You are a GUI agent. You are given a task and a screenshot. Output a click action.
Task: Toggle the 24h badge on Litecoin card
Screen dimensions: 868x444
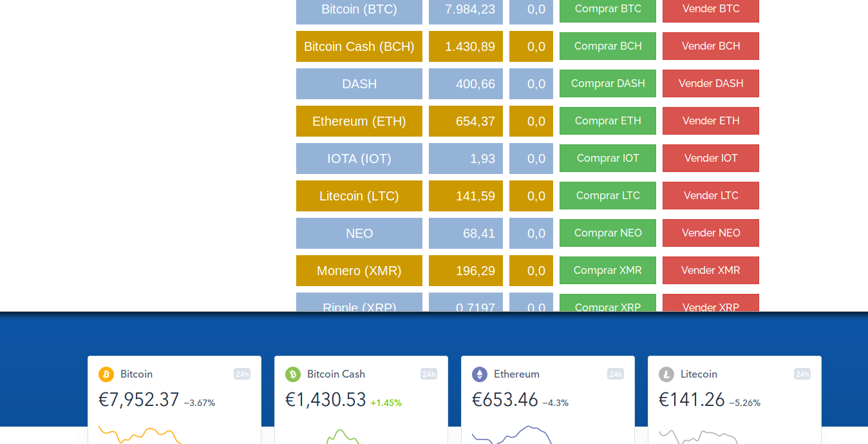coord(802,374)
